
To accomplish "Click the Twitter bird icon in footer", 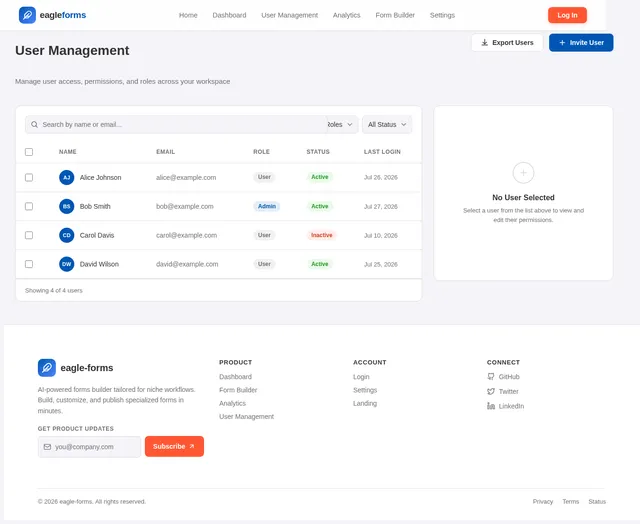I will pos(491,391).
